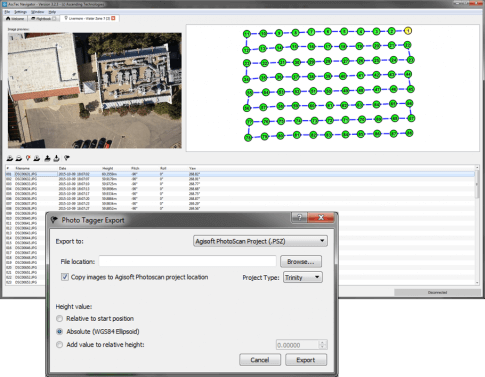Viewport: 485px width, 377px height.
Task: Close the Livermore Water Zone tab via red icon
Action: [x=113, y=18]
